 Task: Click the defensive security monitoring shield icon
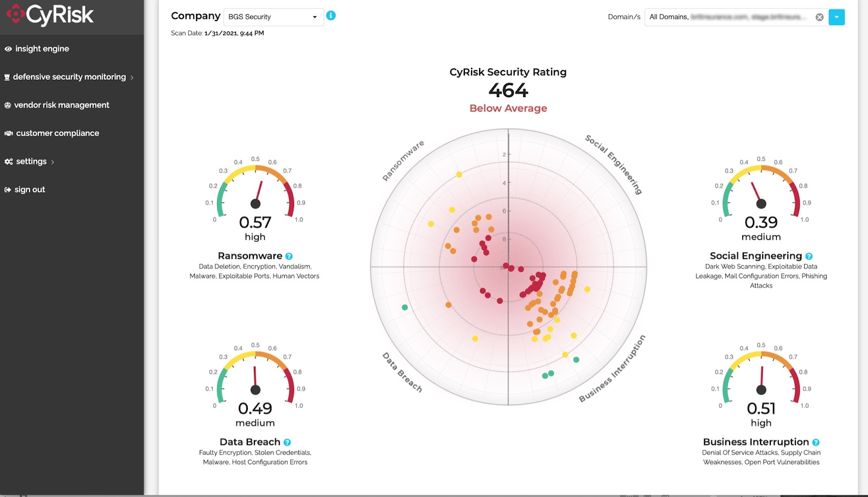click(x=8, y=77)
